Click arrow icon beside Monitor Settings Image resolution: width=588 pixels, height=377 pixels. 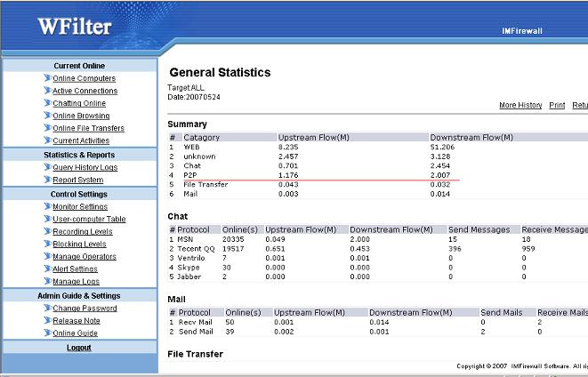coord(48,206)
